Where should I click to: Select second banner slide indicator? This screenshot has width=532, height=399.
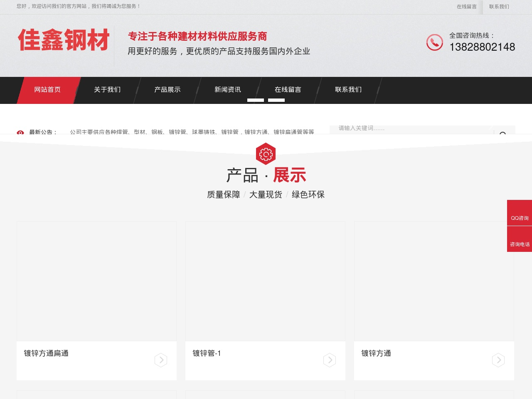276,100
